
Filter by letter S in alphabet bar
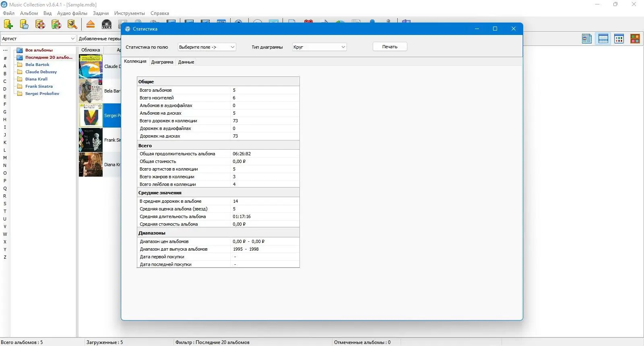5,204
